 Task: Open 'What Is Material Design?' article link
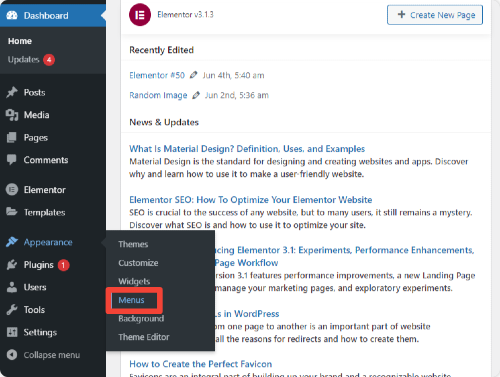coord(247,149)
